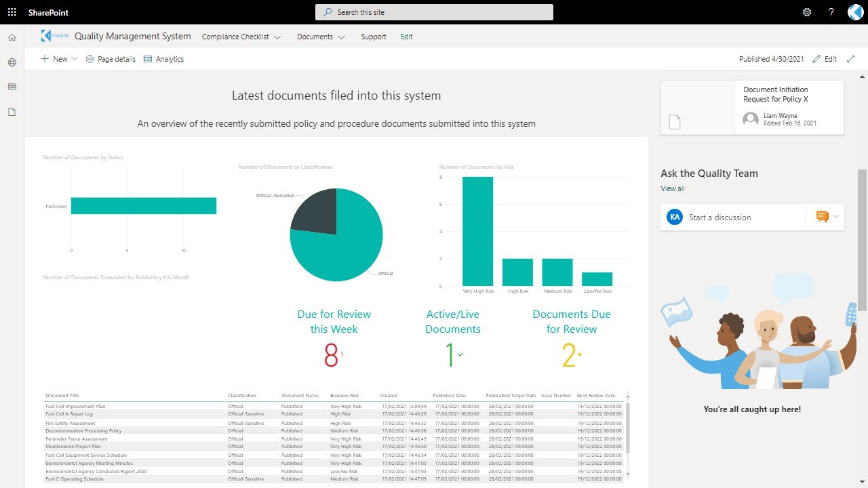
Task: Click the Document Title column header
Action: (x=62, y=396)
